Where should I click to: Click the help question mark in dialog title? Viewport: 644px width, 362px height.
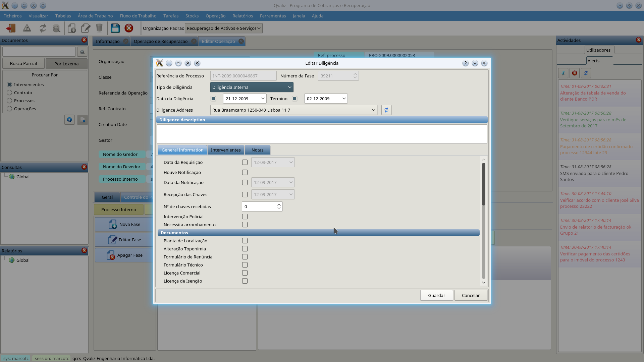[x=465, y=63]
